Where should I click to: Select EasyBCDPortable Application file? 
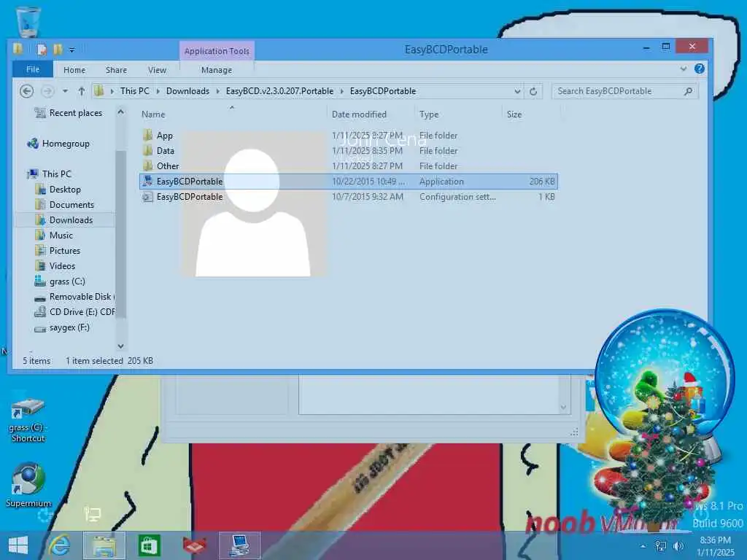click(348, 182)
